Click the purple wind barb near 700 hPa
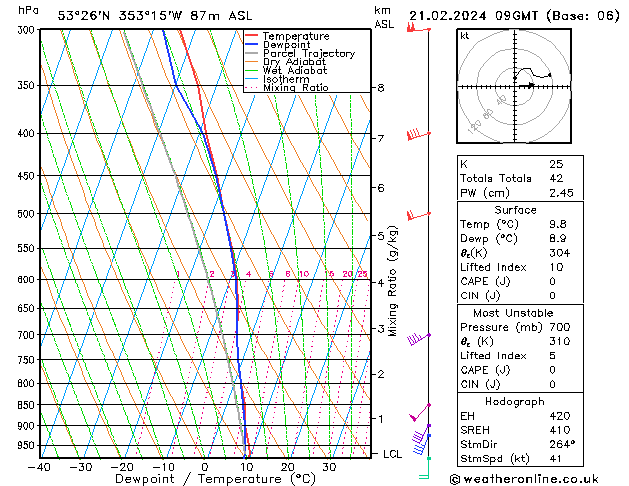629x486 pixels. pos(418,338)
